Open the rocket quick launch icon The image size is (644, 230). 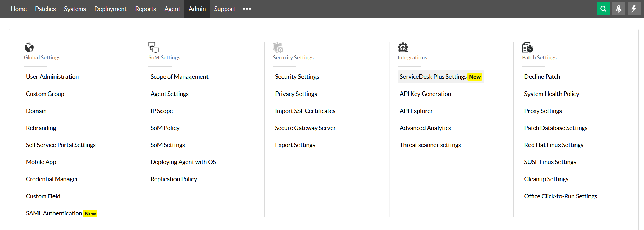(618, 9)
